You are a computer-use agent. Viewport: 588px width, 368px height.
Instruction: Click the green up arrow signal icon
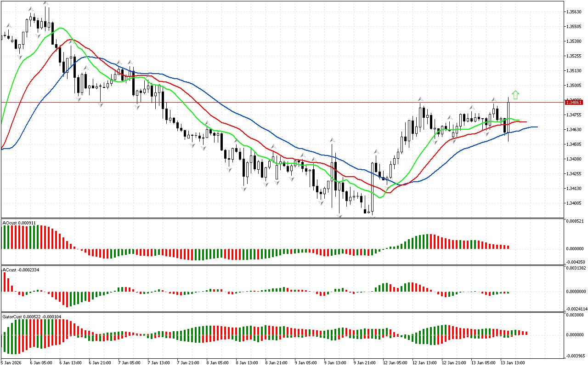pos(515,95)
